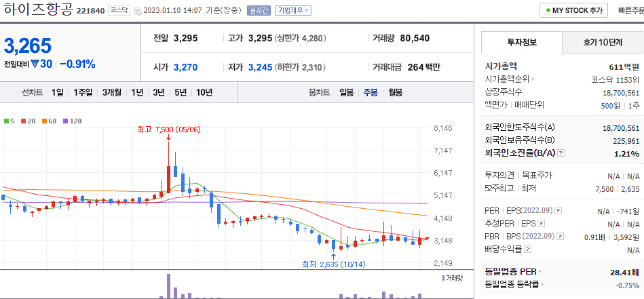Click the 코스닥 market badge
This screenshot has width=644, height=299.
tap(119, 10)
